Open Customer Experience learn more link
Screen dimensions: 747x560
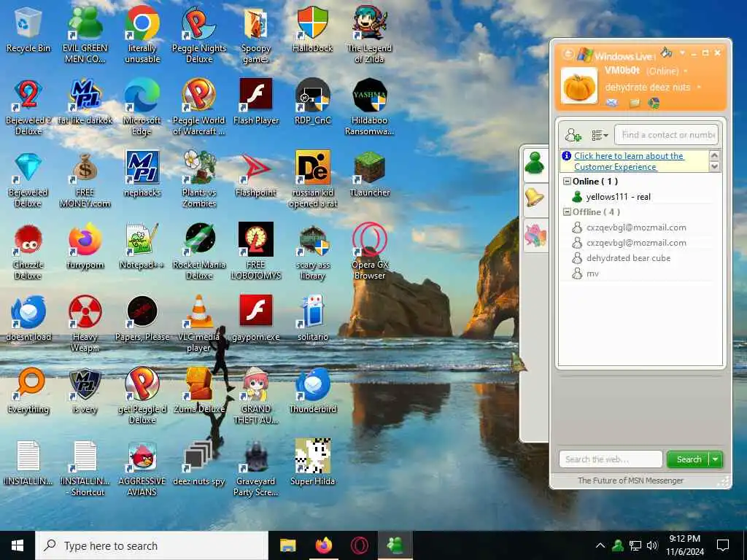(x=629, y=161)
